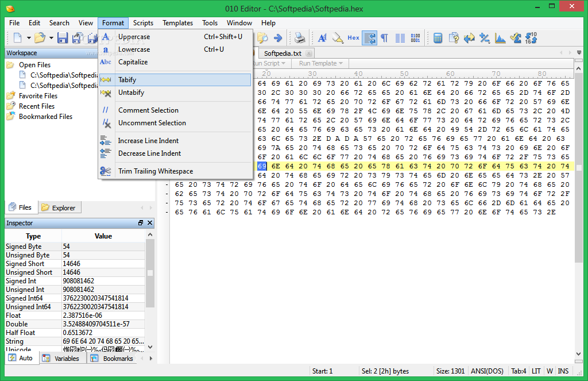Image resolution: width=588 pixels, height=381 pixels.
Task: Open the File menu
Action: 14,23
